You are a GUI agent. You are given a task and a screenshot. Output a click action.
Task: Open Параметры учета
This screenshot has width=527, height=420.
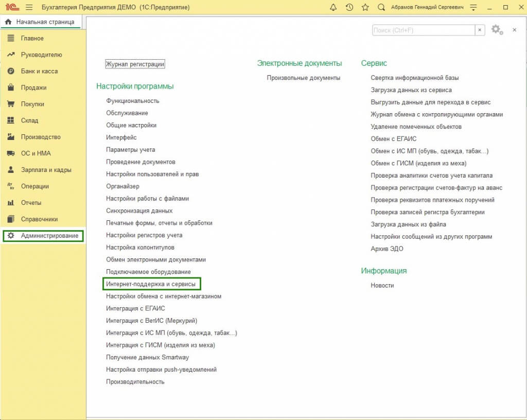tap(130, 149)
